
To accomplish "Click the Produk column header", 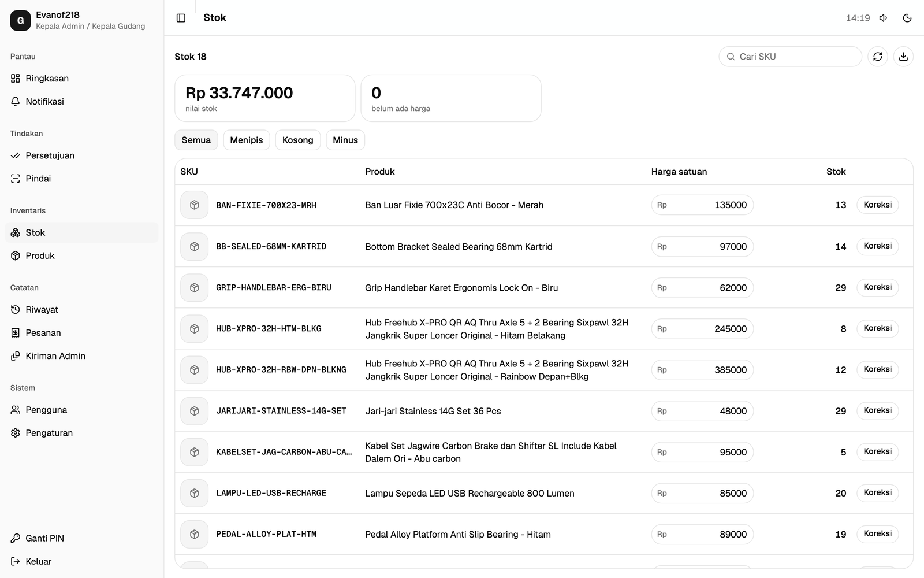I will [x=380, y=172].
